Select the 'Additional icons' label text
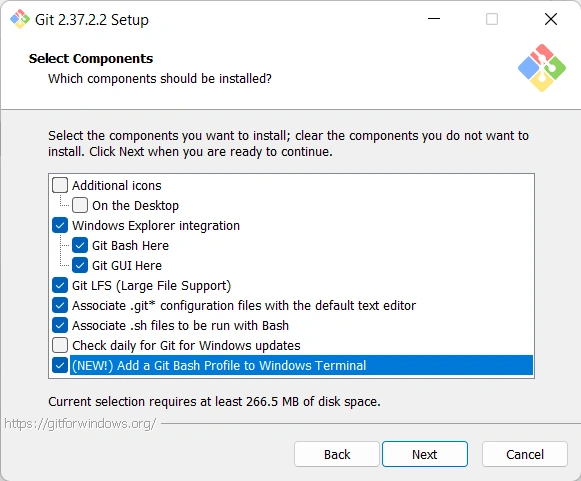The image size is (581, 481). coord(117,185)
